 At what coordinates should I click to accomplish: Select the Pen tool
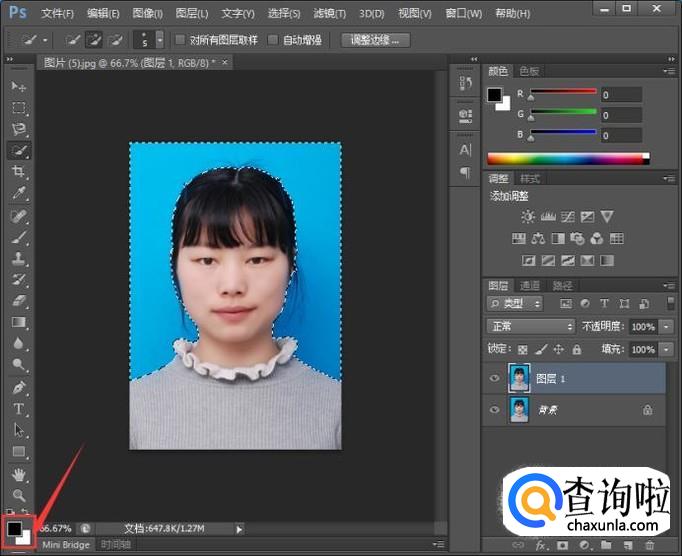pos(19,387)
